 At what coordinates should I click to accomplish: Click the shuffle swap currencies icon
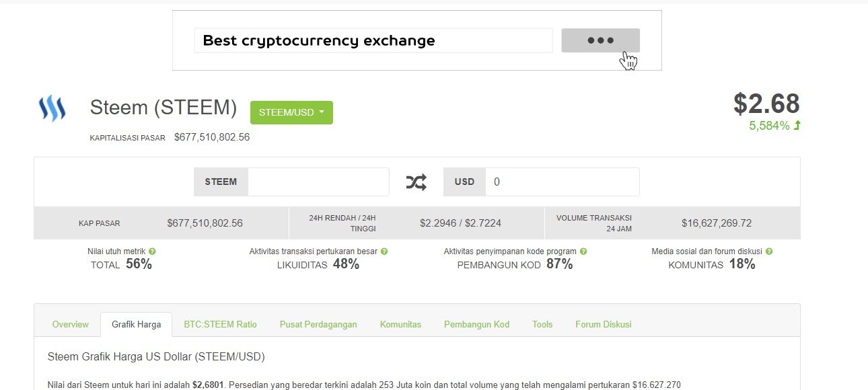click(416, 182)
